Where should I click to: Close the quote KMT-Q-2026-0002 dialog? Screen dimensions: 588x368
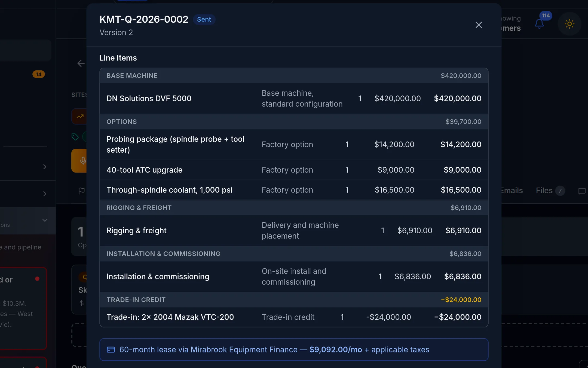tap(479, 25)
